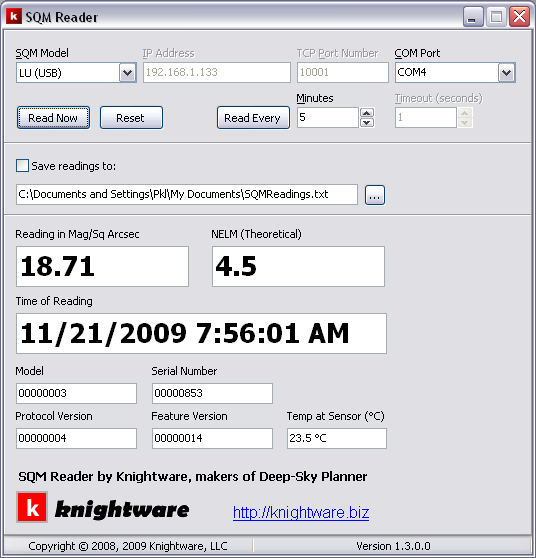Click the Reset button
Screen dimensions: 536x558
click(x=131, y=117)
